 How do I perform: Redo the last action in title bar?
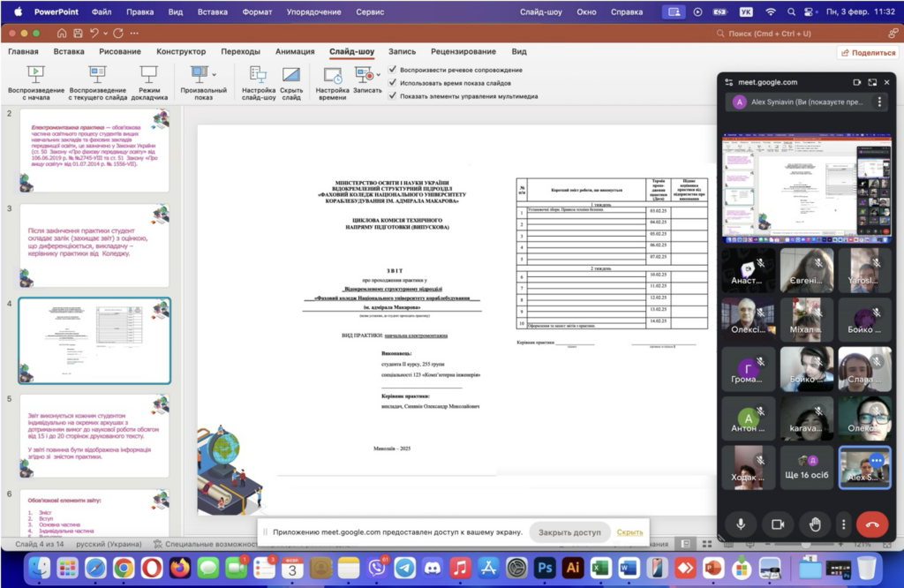(x=118, y=34)
